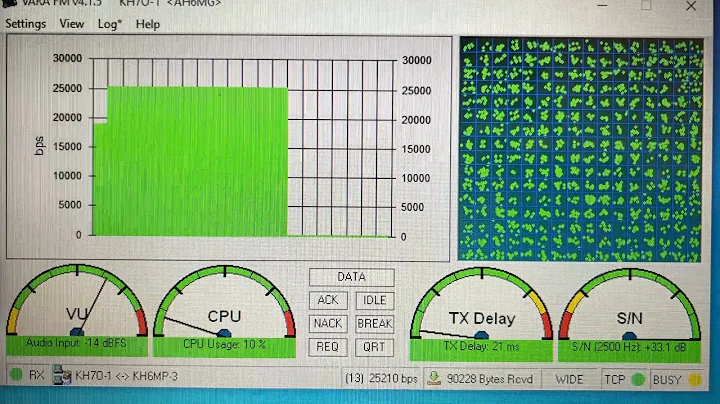The width and height of the screenshot is (720, 404).
Task: Click 'S/N (2500 Hz): +33.1 dB' label
Action: coord(629,347)
